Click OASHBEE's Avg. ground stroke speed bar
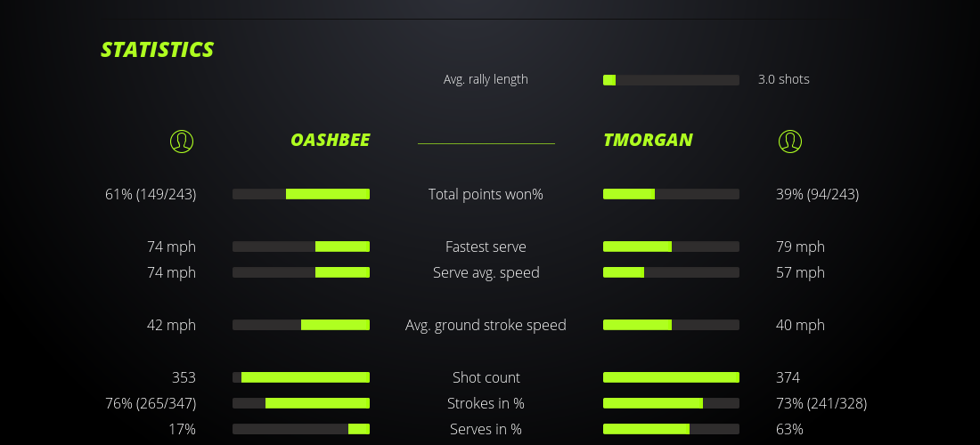The width and height of the screenshot is (980, 445). click(301, 325)
